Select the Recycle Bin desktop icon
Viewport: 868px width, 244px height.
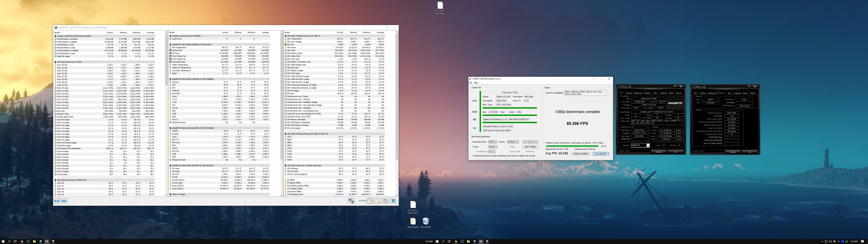pos(426,223)
